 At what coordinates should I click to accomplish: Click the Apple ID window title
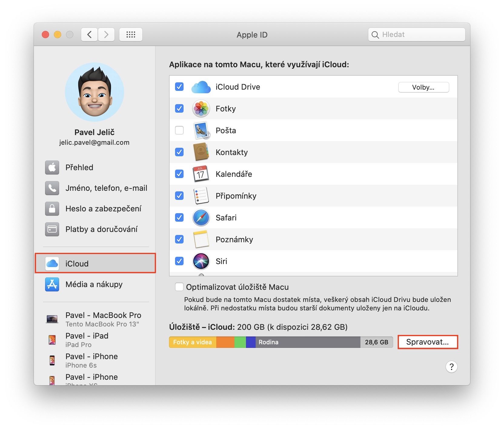click(252, 35)
